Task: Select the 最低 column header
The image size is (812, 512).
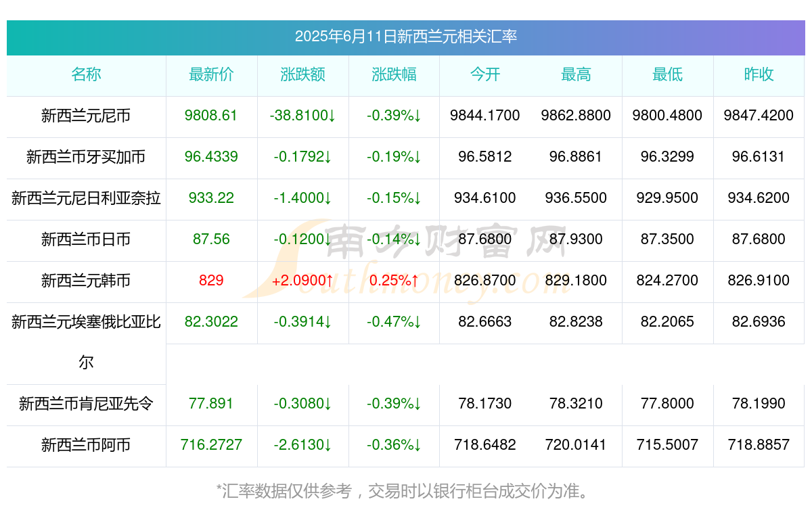Action: pos(667,75)
